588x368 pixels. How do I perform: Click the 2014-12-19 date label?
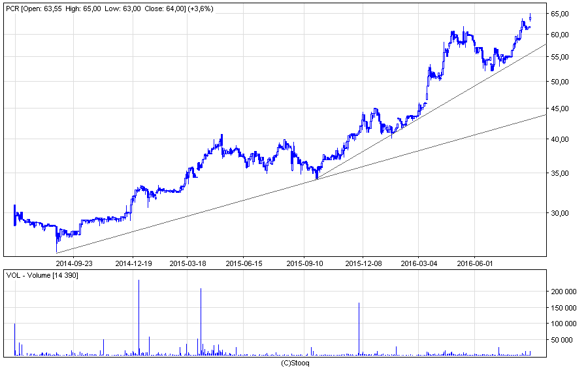tap(133, 263)
